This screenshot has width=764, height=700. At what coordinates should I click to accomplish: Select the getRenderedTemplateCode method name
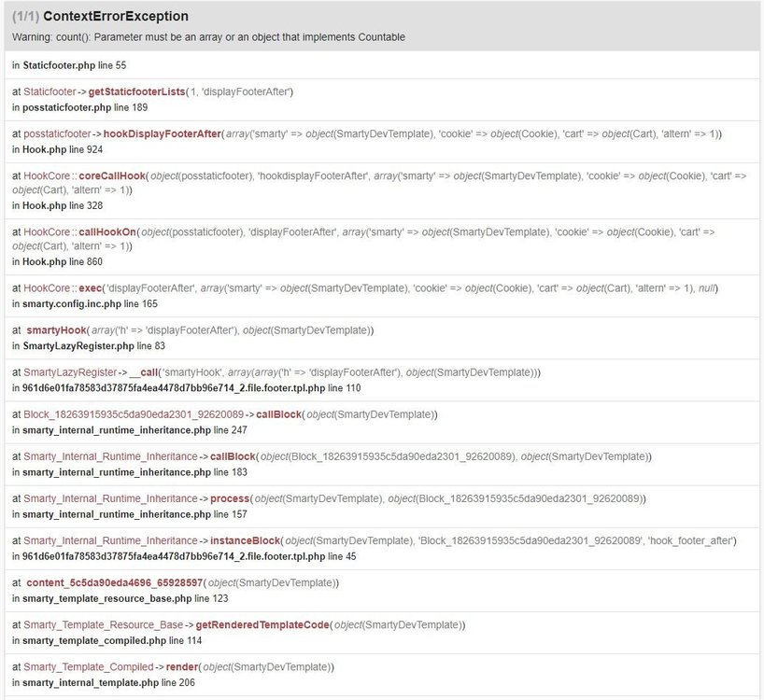pos(262,624)
